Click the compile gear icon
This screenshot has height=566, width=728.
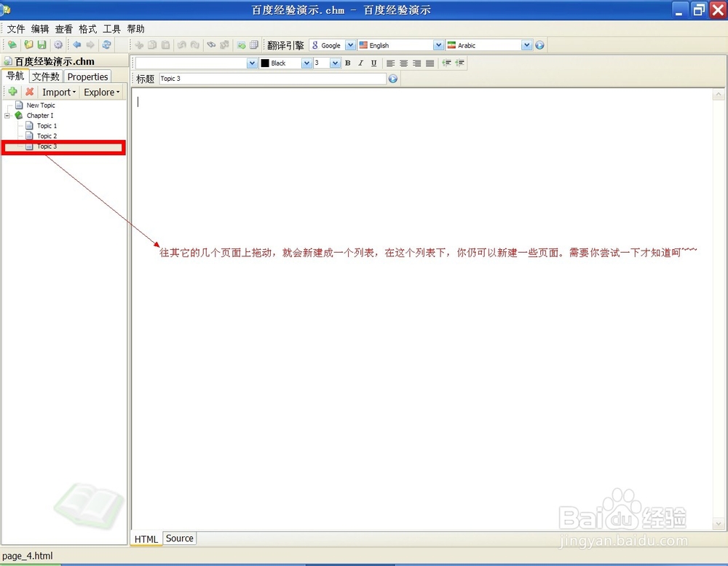(58, 45)
